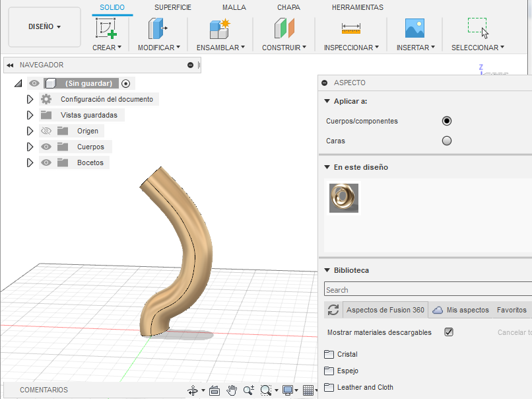Image resolution: width=532 pixels, height=399 pixels.
Task: Click the Vistas guardadas folder icon
Action: 46,115
